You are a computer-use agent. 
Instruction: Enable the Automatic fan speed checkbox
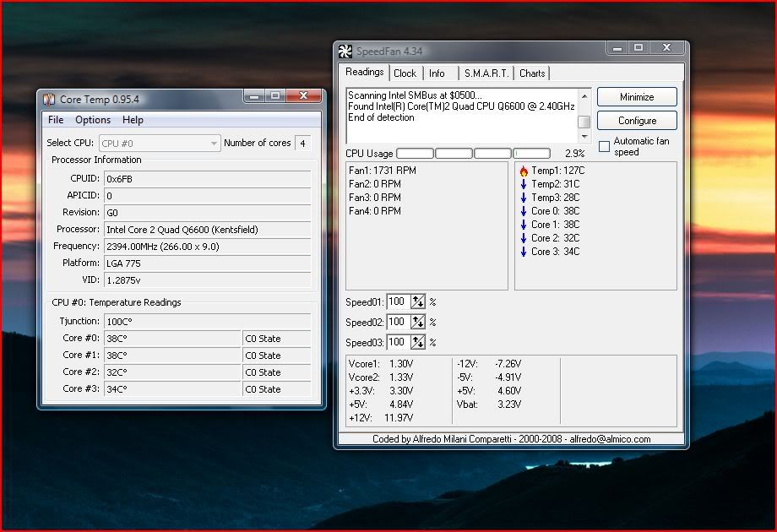click(x=604, y=146)
